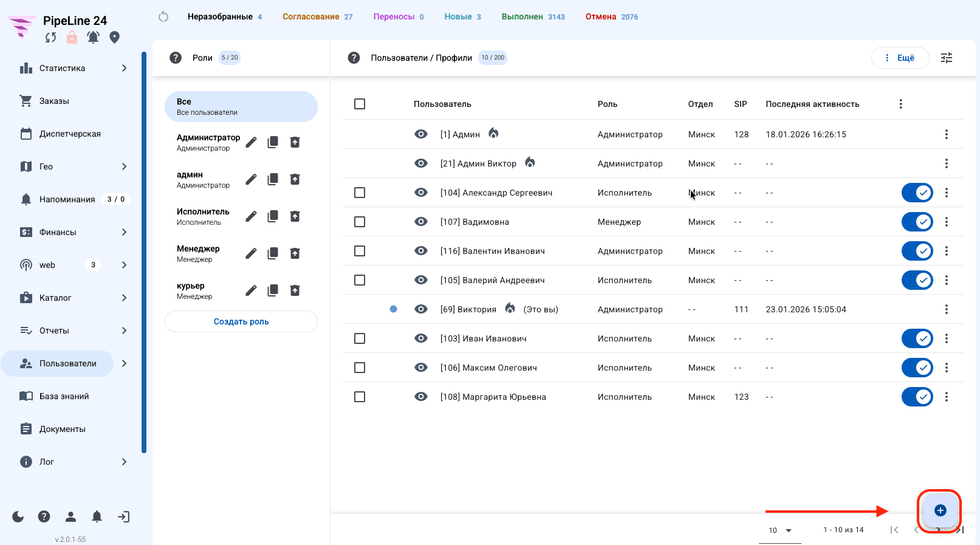
Task: Open help for Роли panel
Action: 176,58
